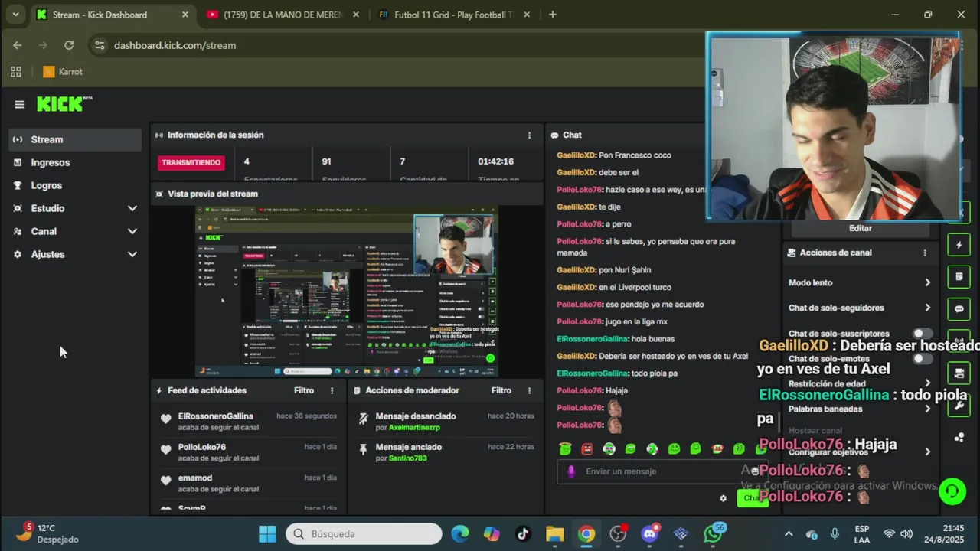
Task: Open Windows Start menu
Action: (x=267, y=533)
